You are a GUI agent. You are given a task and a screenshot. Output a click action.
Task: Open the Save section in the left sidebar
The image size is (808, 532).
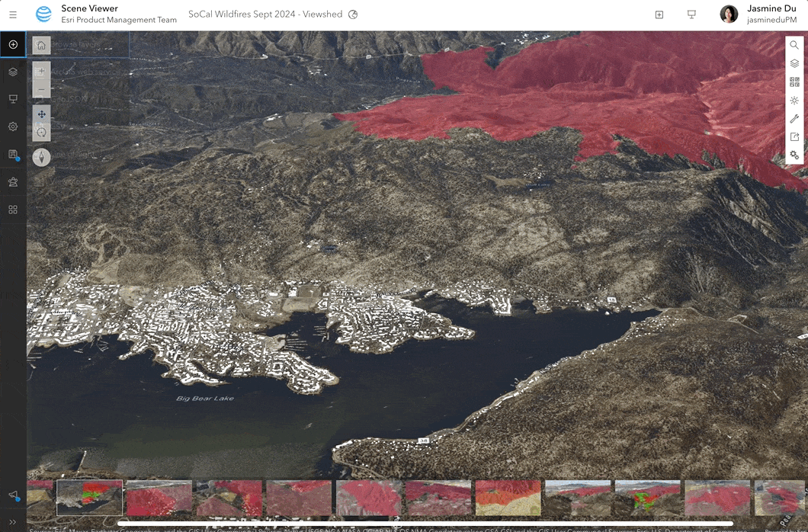click(12, 155)
